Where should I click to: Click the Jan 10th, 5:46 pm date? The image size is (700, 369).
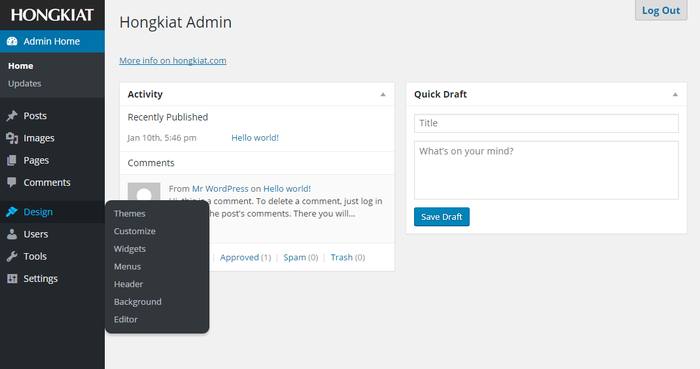click(x=162, y=138)
